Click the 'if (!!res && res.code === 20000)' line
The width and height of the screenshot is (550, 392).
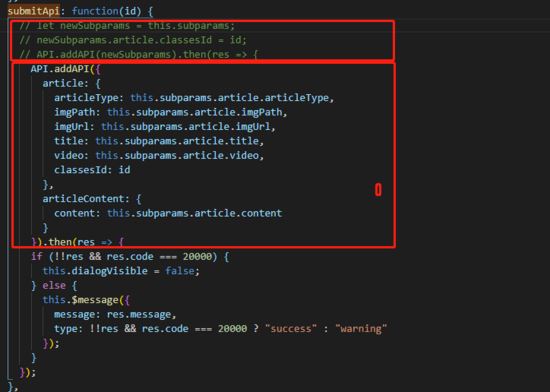(x=130, y=257)
